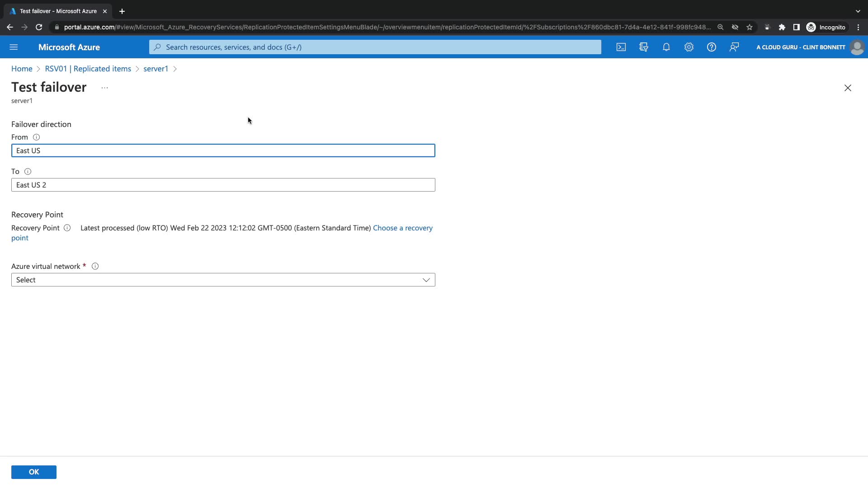Open portal settings gear
This screenshot has width=868, height=488.
[689, 47]
